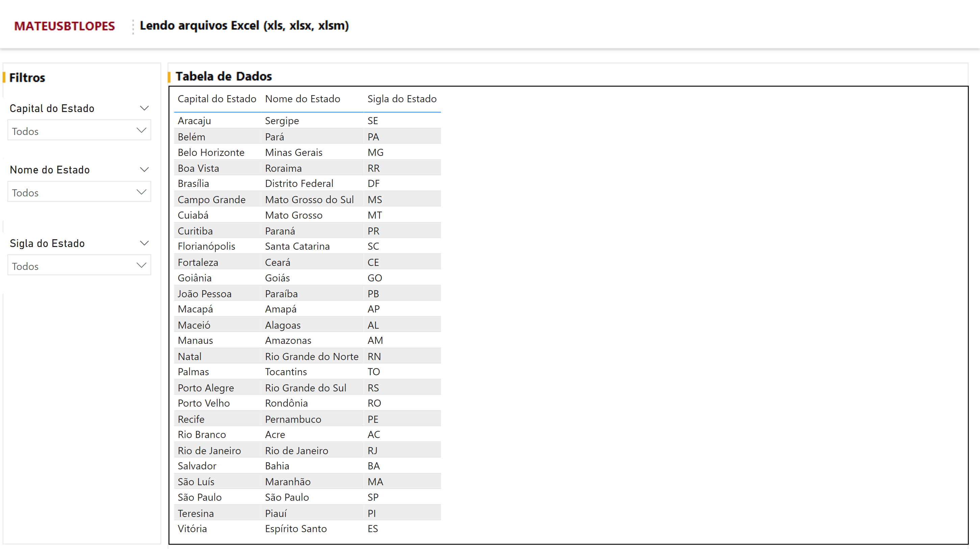980x549 pixels.
Task: Sort by Nome do Estado column header
Action: point(303,99)
